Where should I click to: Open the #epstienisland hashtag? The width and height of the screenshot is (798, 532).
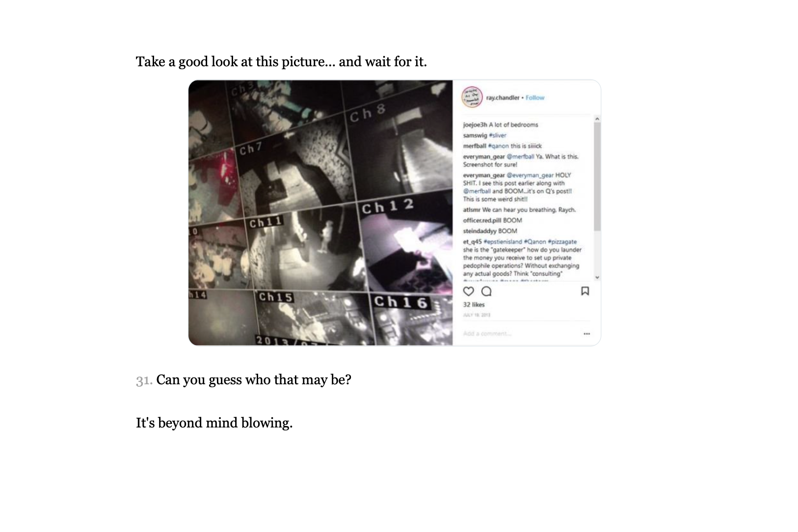(503, 242)
